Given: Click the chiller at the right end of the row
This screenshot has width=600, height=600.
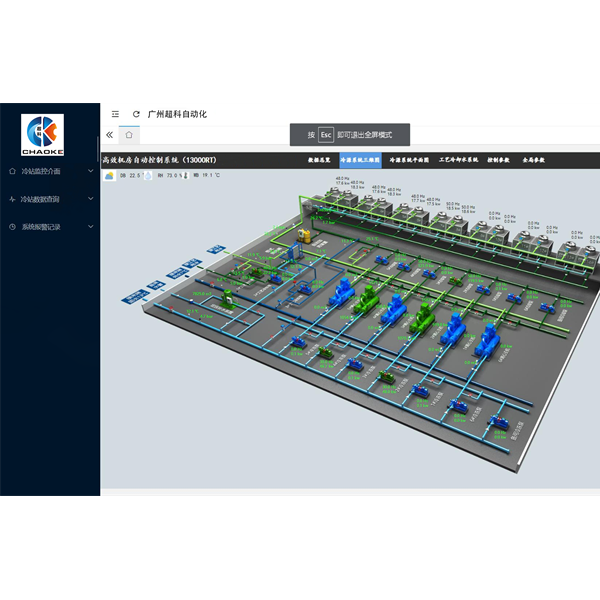Looking at the screenshot, I should click(487, 340).
